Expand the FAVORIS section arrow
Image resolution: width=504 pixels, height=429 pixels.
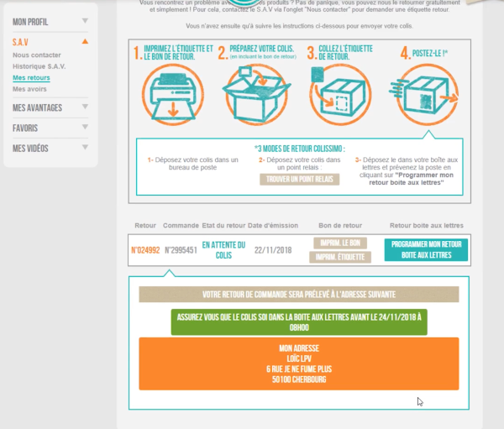click(x=85, y=127)
